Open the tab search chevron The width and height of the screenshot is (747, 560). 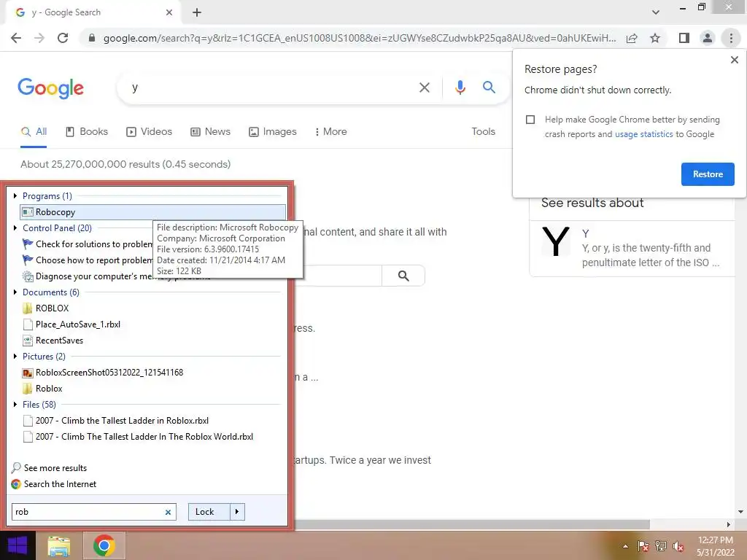[656, 12]
